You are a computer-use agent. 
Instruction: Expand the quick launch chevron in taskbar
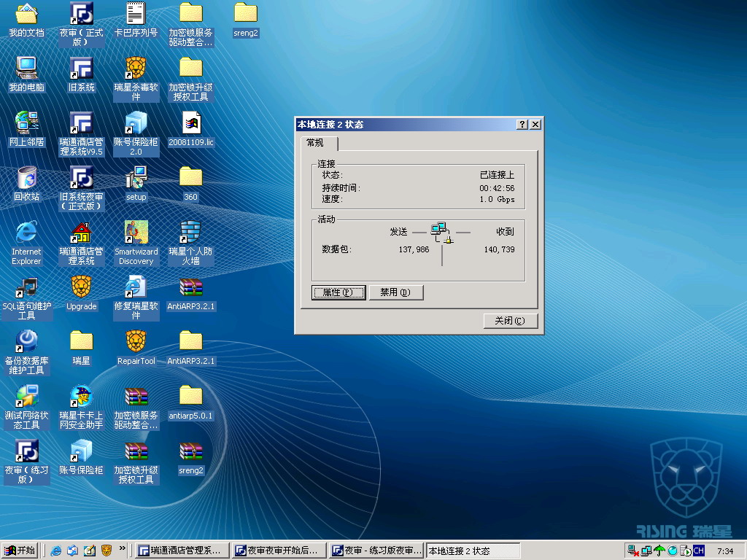[x=122, y=548]
